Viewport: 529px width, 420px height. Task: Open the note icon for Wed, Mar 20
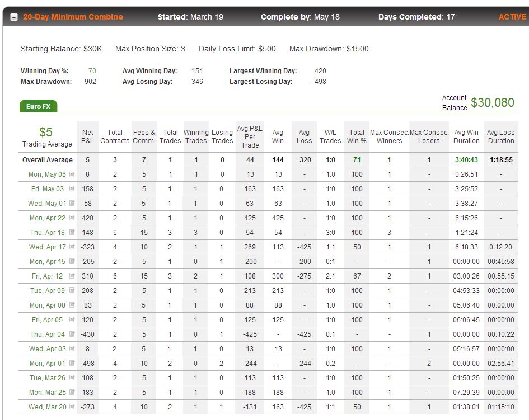click(72, 407)
